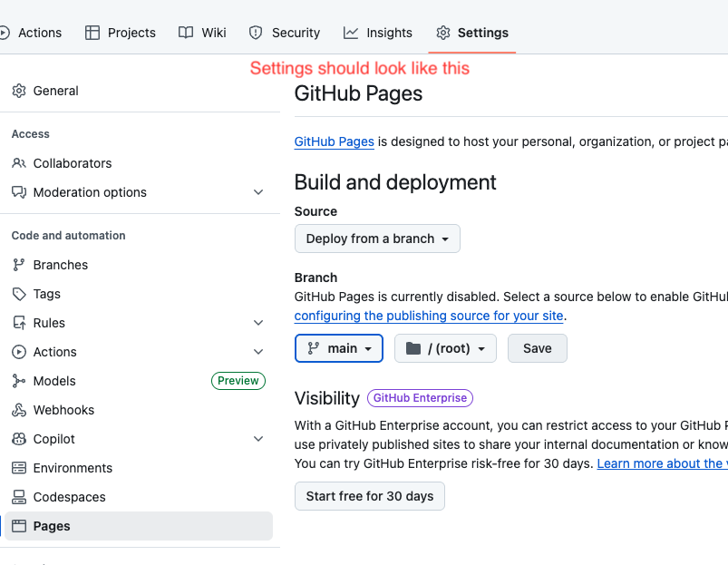
Task: Open the Deploy from a branch dropdown
Action: pyautogui.click(x=377, y=239)
